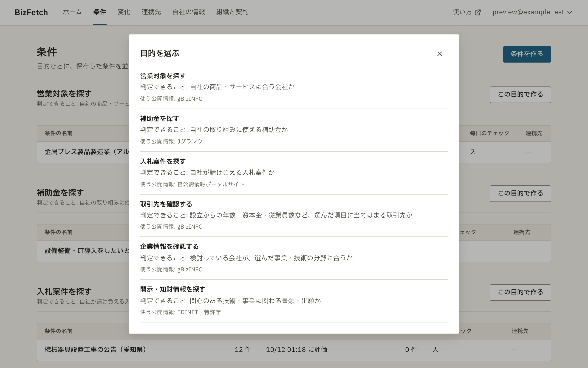Open the 連携先 tab
This screenshot has height=368, width=588.
coord(151,12)
